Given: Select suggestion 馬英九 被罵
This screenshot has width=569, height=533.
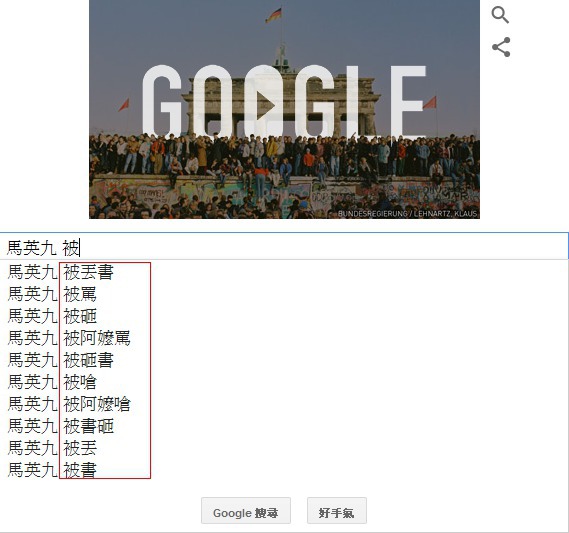Looking at the screenshot, I should pos(284,294).
